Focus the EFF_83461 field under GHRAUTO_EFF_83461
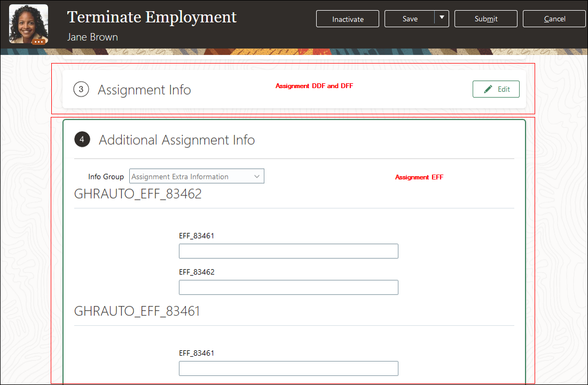 click(288, 368)
